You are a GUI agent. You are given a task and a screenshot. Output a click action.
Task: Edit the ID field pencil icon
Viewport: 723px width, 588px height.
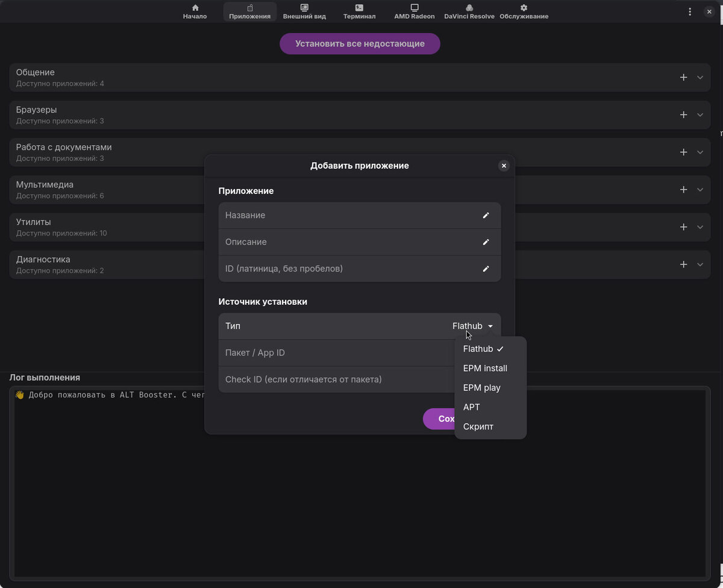coord(486,268)
